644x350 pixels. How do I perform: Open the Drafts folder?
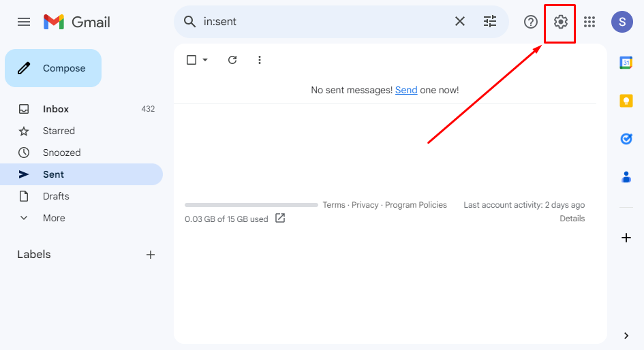[x=81, y=196]
